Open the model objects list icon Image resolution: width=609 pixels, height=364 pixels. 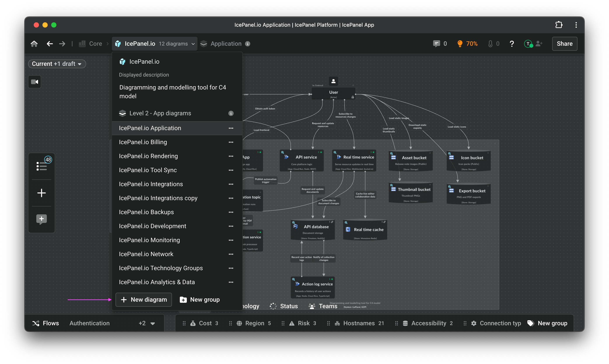(x=41, y=166)
